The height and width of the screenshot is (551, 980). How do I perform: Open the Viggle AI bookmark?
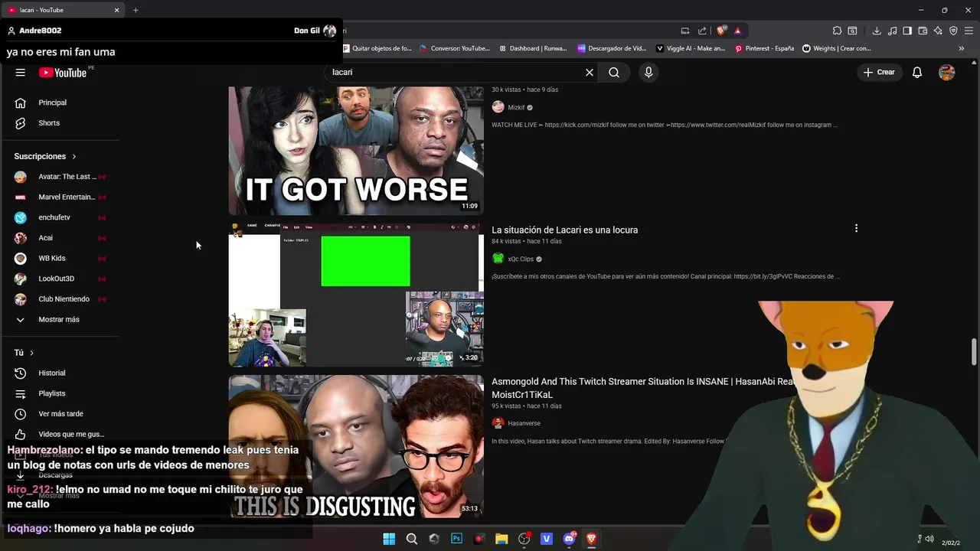pos(691,48)
